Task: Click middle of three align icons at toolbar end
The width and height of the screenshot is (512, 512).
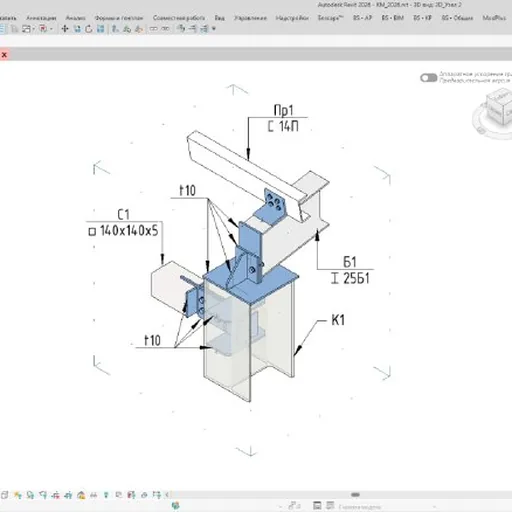Action: 193,29
